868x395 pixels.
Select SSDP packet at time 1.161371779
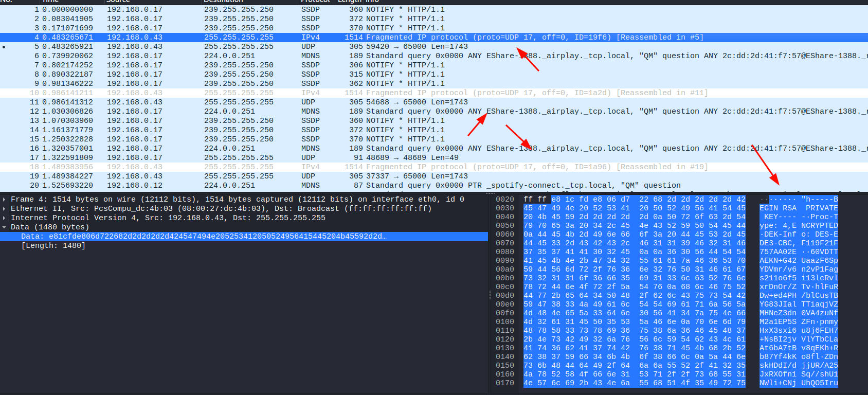(434, 130)
